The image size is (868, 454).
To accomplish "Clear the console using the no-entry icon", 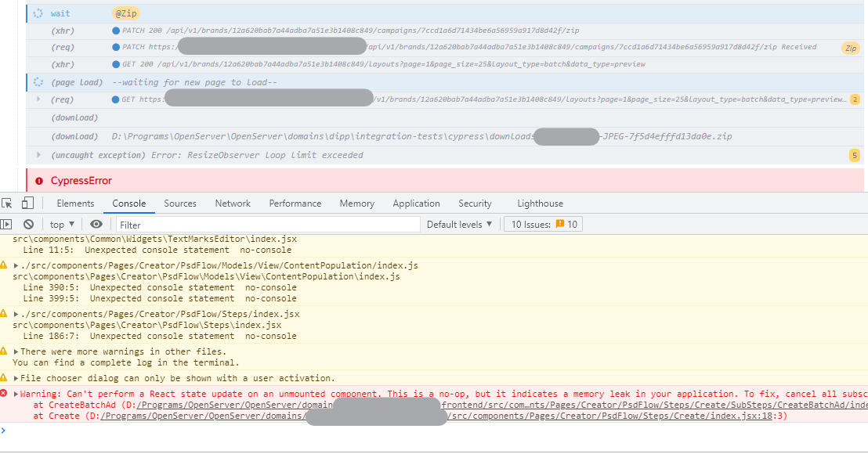I will (28, 223).
